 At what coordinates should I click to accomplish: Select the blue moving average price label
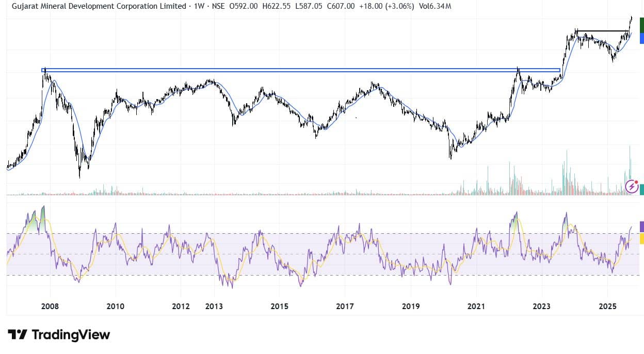point(641,38)
